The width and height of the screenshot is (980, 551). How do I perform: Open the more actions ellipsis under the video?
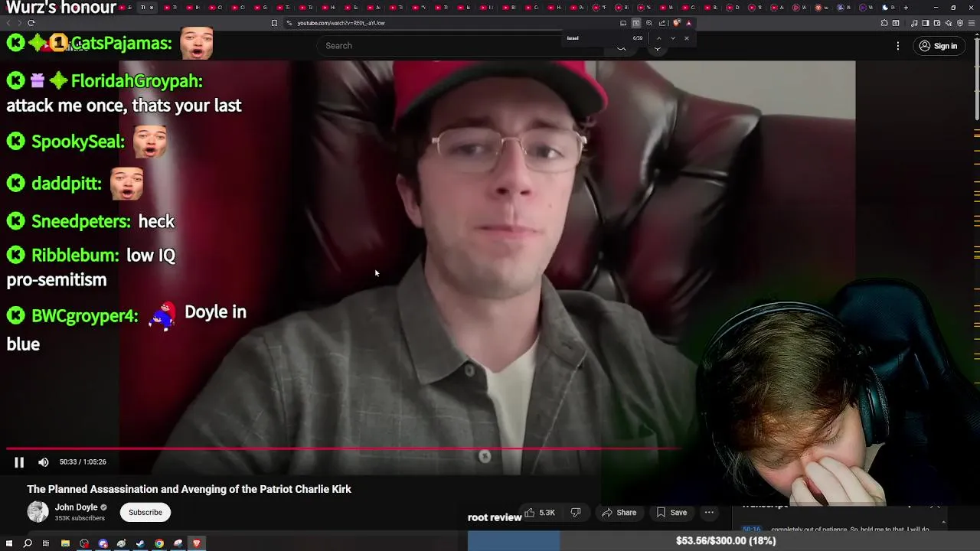[709, 512]
